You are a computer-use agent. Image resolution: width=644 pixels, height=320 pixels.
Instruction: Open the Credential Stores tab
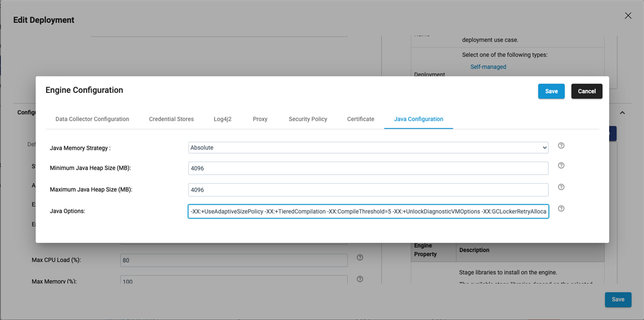click(171, 119)
